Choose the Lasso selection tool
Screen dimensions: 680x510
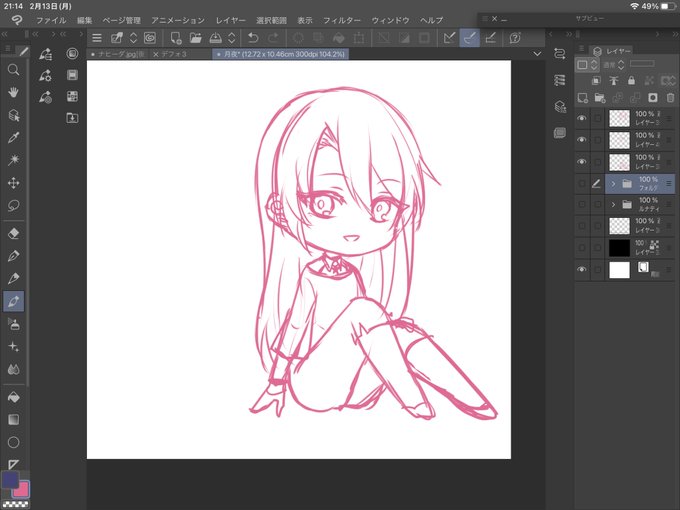click(x=13, y=205)
